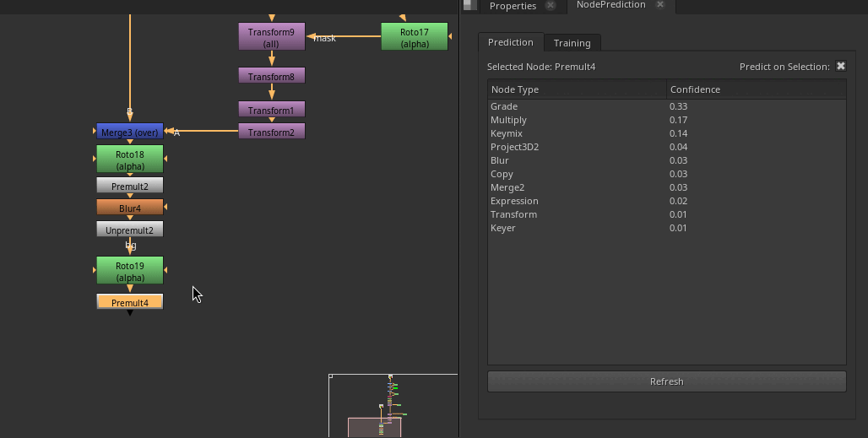Viewport: 868px width, 438px height.
Task: Click the mask input arrow on Blur4
Action: click(165, 208)
